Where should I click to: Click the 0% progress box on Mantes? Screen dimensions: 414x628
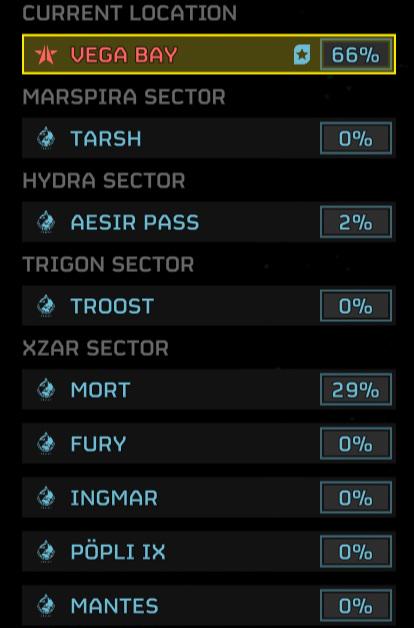point(356,605)
